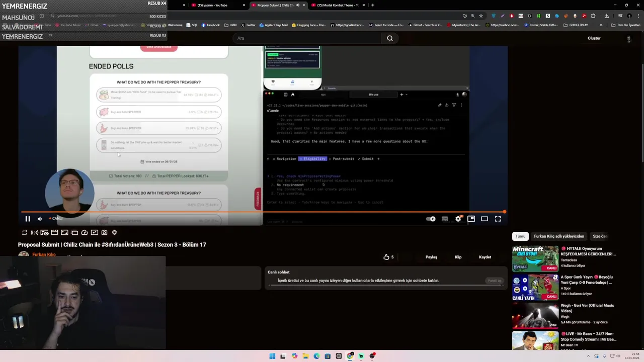Click the Oluştur create button

[594, 38]
